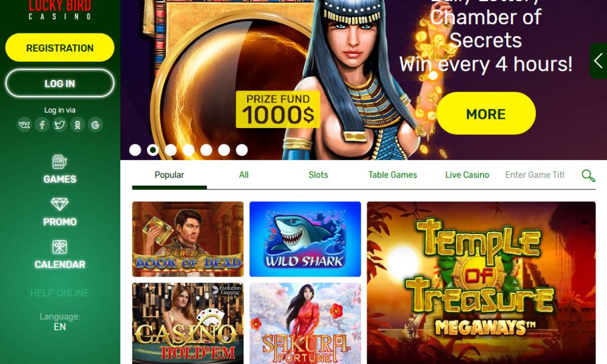Open Calendar gift icon
Image resolution: width=607 pixels, height=364 pixels.
(59, 247)
